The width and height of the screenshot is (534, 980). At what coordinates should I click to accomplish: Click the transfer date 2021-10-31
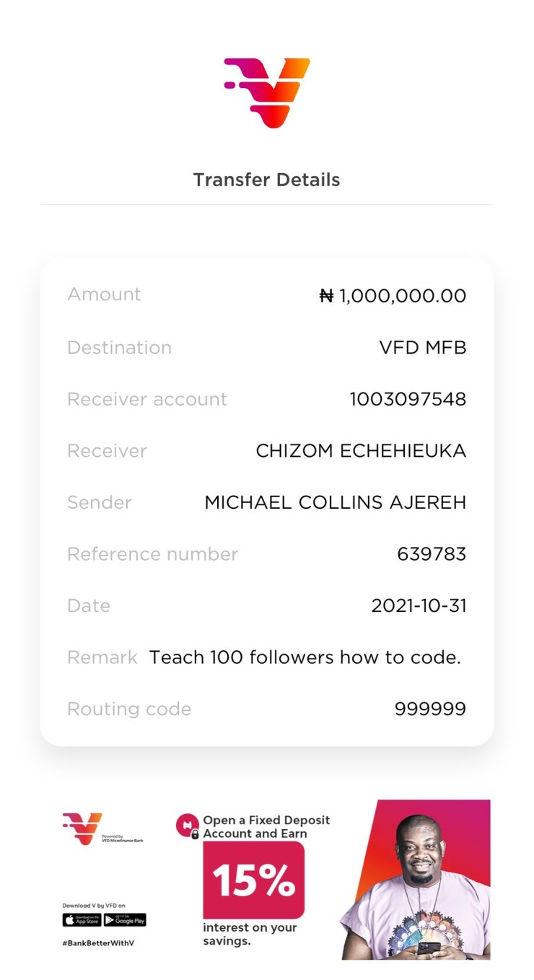tap(419, 606)
